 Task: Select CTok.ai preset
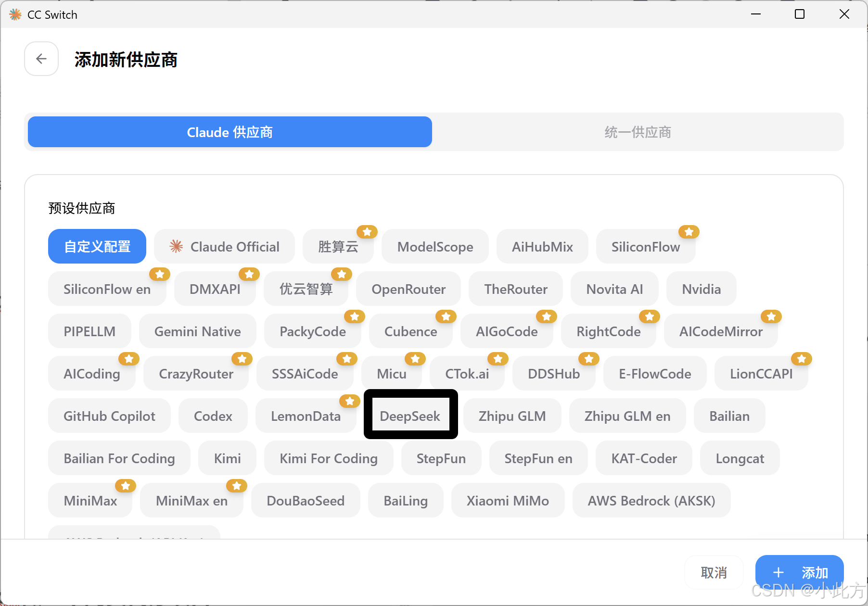click(467, 373)
